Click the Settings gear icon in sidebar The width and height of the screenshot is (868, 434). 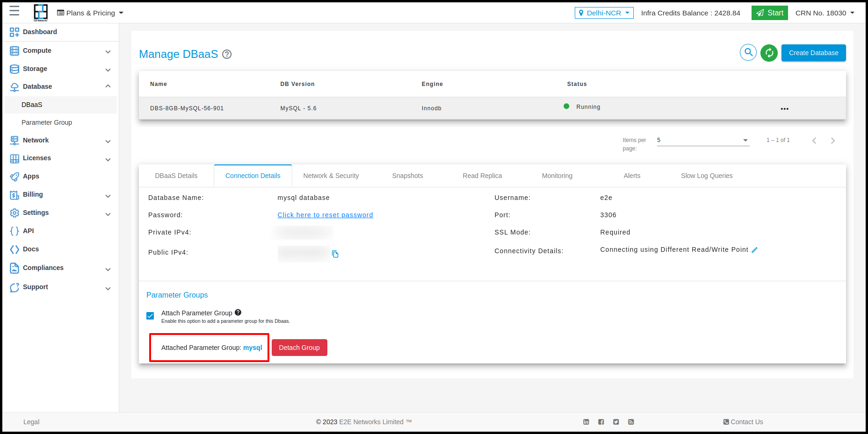click(x=14, y=213)
